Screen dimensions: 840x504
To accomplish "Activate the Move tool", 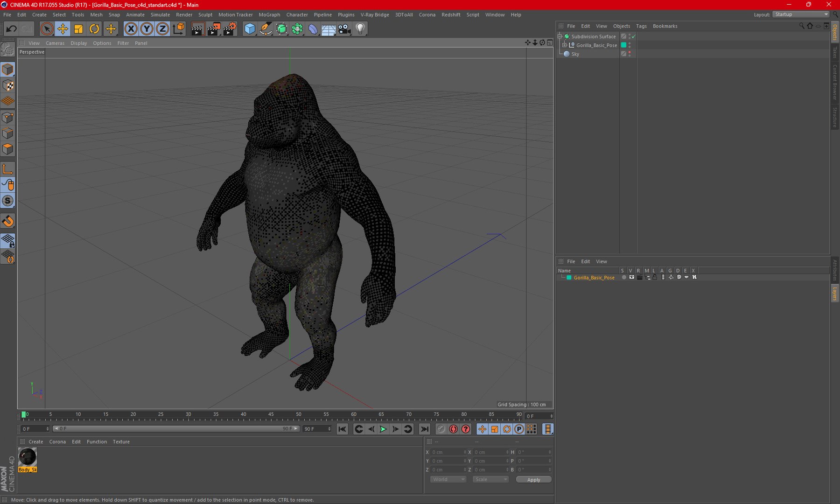I will 63,29.
